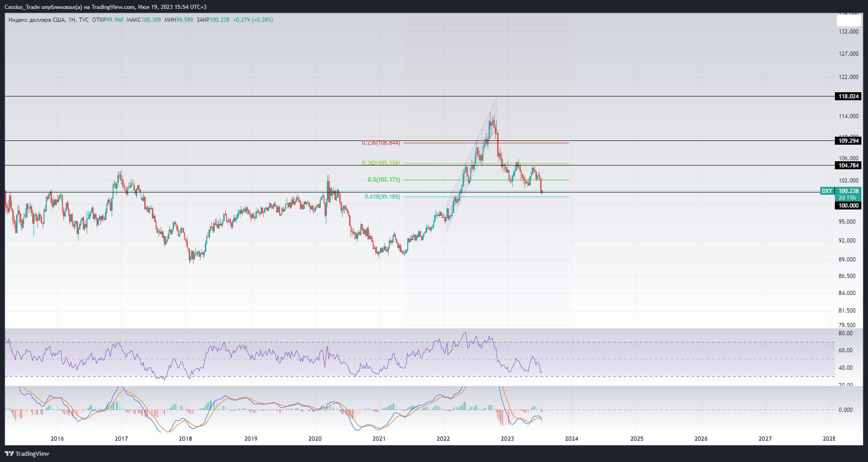
Task: Click the ЗАКР 100.238 close value
Action: pyautogui.click(x=213, y=20)
